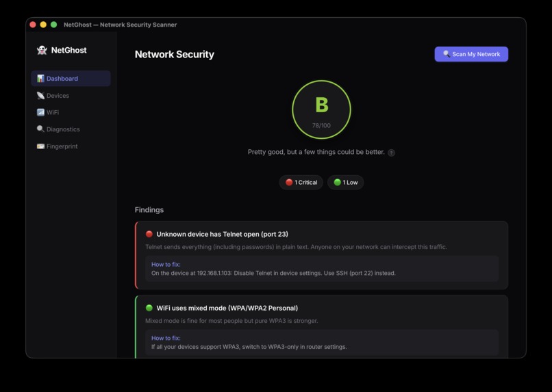Open the Dashboard section

[x=71, y=79]
